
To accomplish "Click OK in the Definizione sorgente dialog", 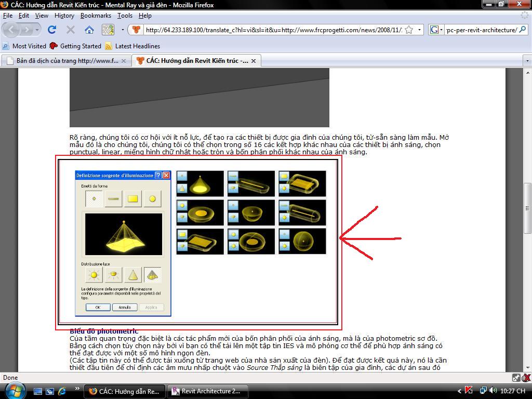I will coord(98,308).
